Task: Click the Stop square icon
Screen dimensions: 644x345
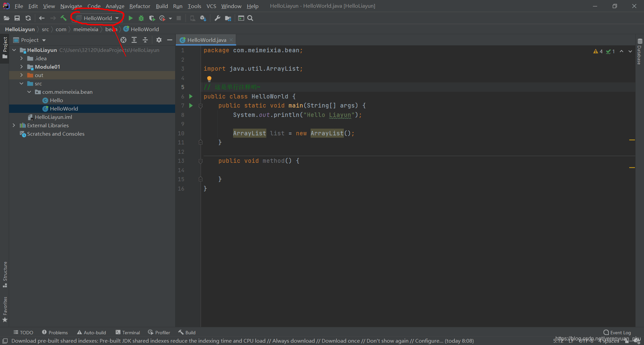Action: [x=179, y=18]
